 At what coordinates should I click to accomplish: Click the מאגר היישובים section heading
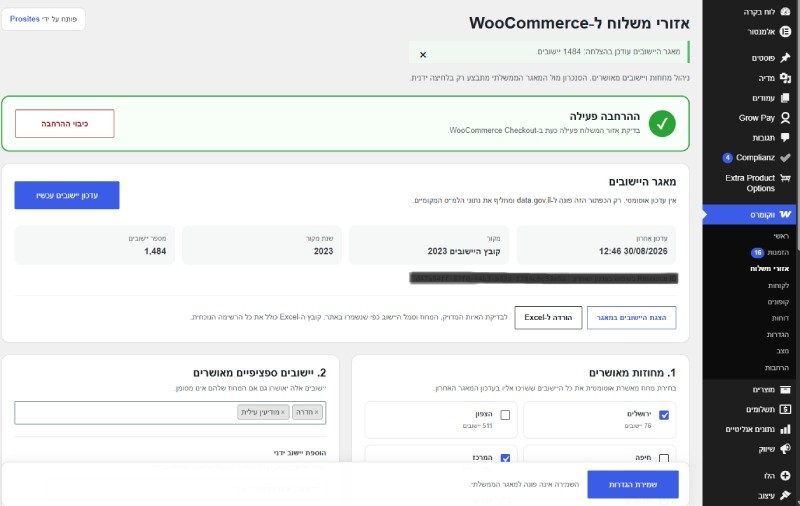click(642, 182)
